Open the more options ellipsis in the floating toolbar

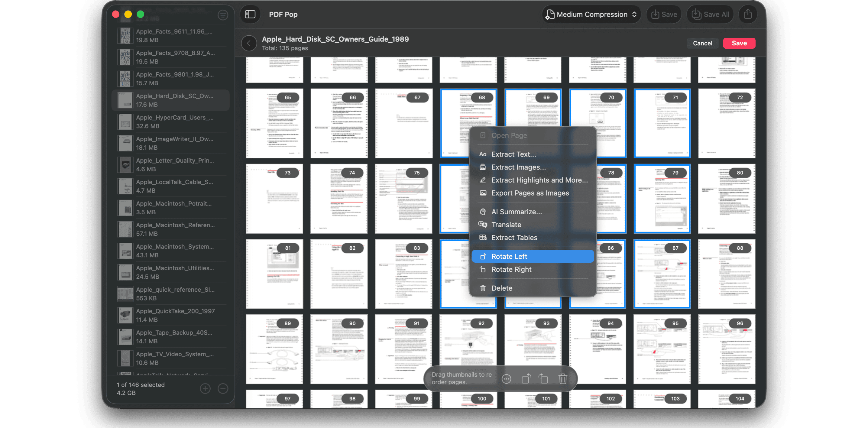(507, 379)
